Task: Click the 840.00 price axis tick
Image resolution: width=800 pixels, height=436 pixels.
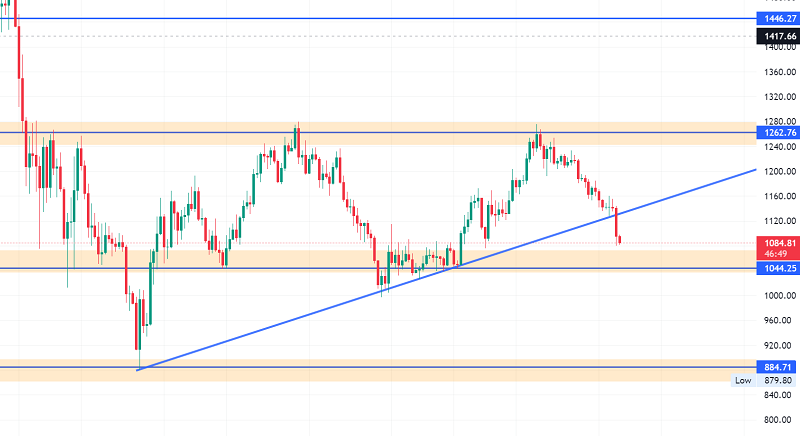Action: [780, 395]
